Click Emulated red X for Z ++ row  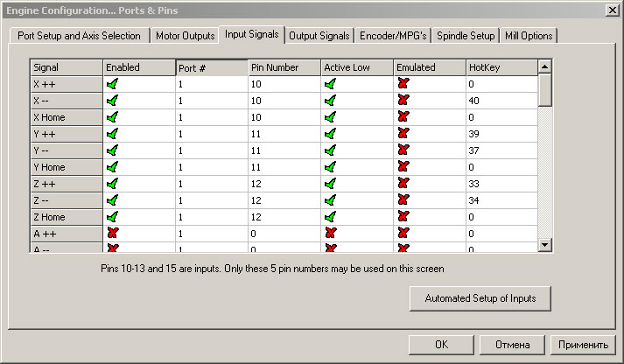pyautogui.click(x=403, y=183)
